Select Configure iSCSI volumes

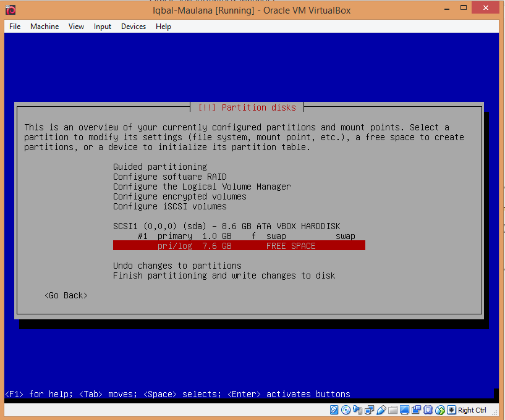pos(170,206)
